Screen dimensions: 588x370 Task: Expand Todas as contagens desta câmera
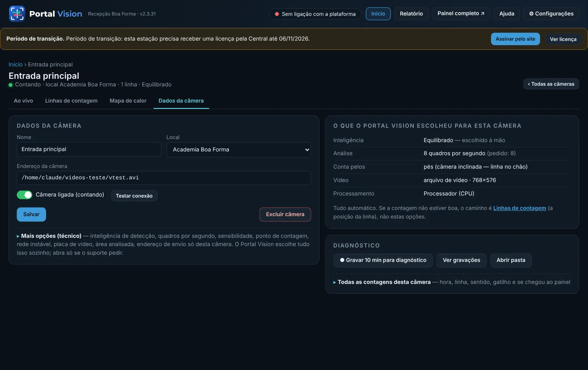click(x=382, y=282)
